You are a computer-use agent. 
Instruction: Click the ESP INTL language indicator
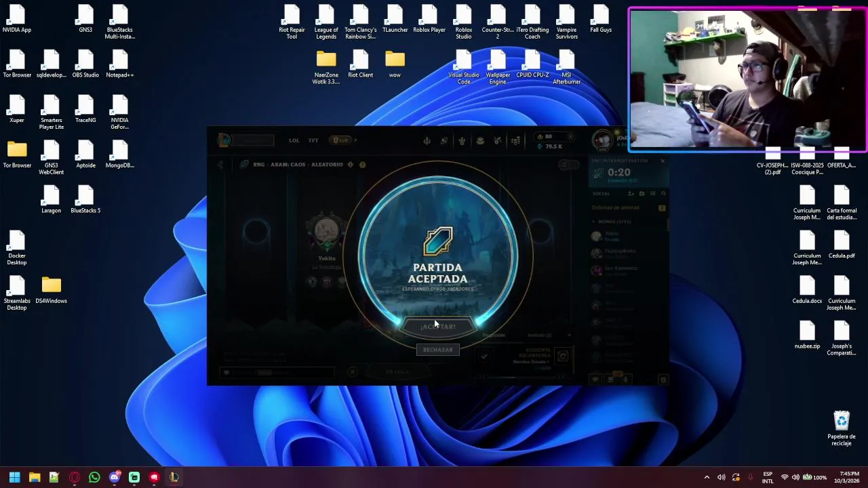click(768, 477)
